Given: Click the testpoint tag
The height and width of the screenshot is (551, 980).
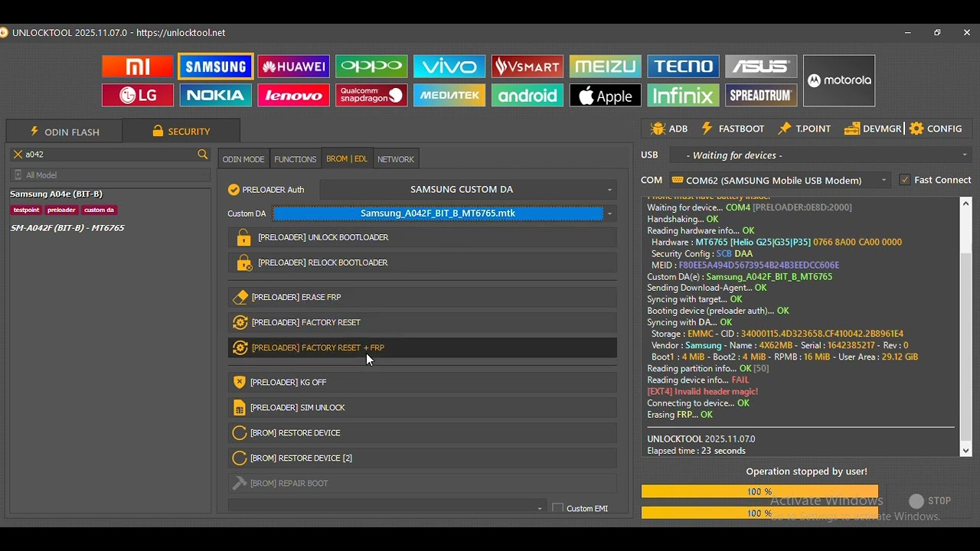Looking at the screenshot, I should (x=26, y=210).
